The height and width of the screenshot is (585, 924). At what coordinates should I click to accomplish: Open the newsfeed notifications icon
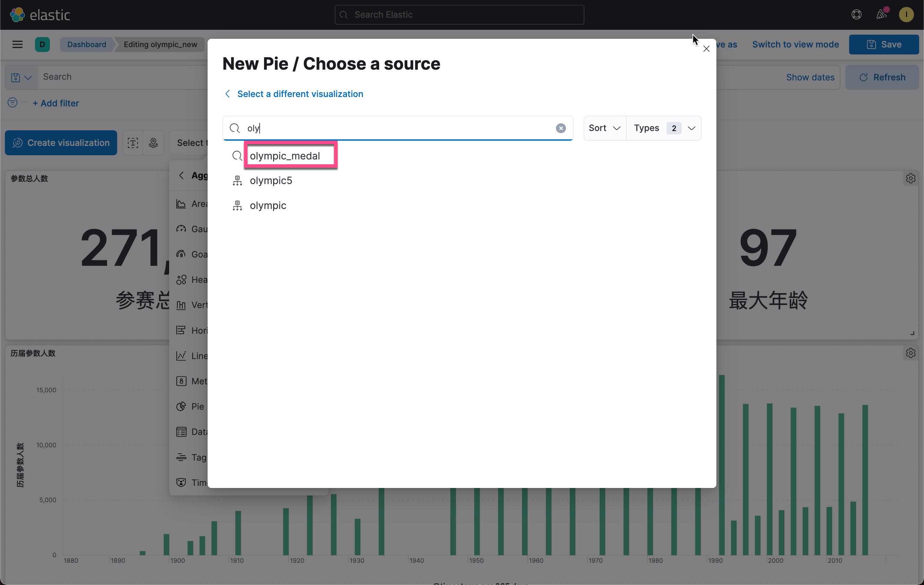coord(881,15)
